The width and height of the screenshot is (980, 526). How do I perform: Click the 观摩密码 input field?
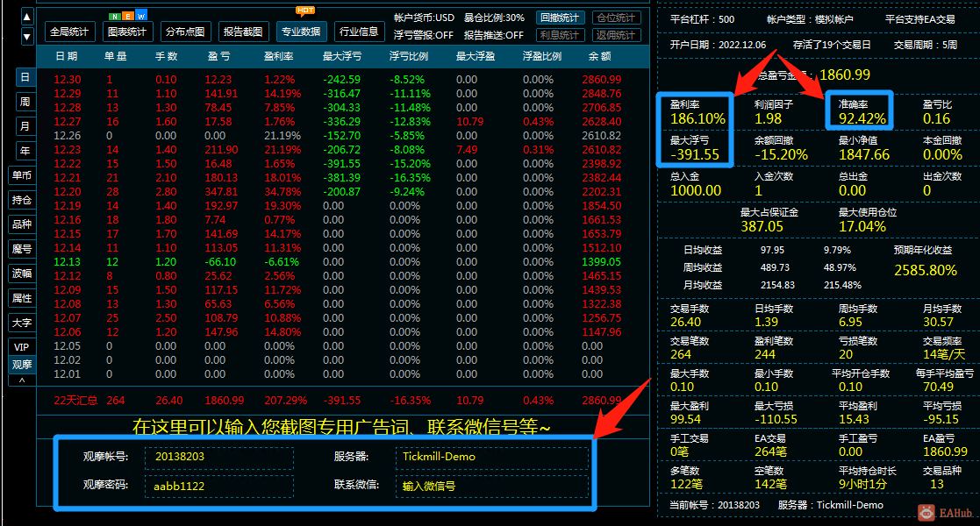[x=219, y=487]
